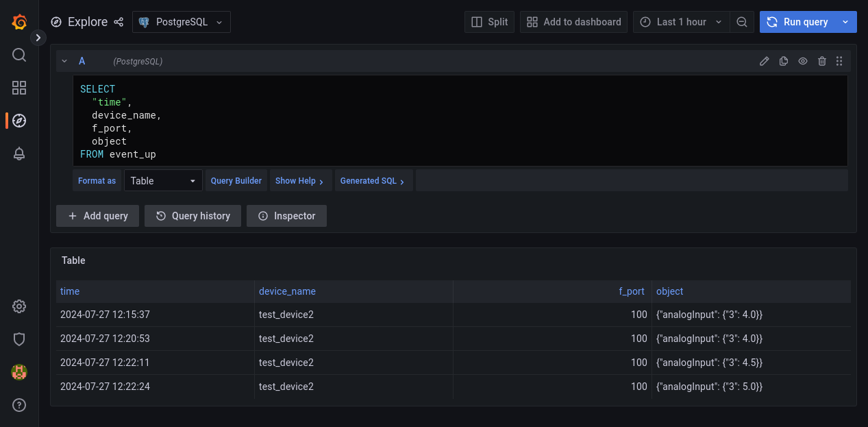Click Add to dashboard
The height and width of the screenshot is (427, 868).
click(574, 22)
